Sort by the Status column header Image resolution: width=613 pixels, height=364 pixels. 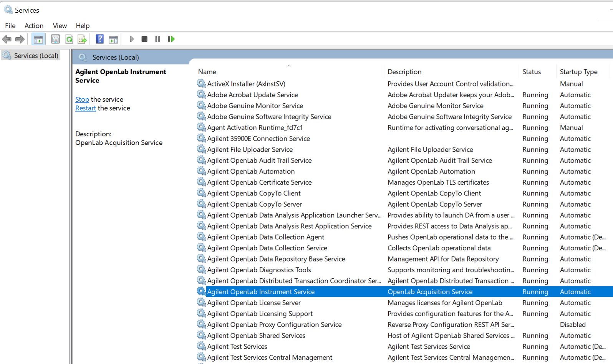point(537,72)
